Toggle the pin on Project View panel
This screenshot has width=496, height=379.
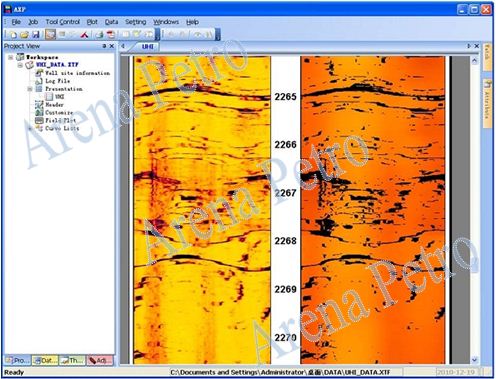pyautogui.click(x=104, y=46)
